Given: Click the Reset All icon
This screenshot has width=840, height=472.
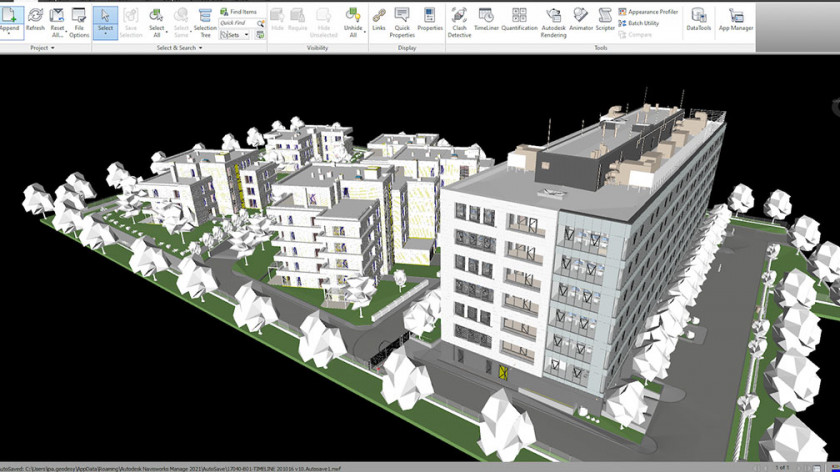Looking at the screenshot, I should click(x=57, y=16).
